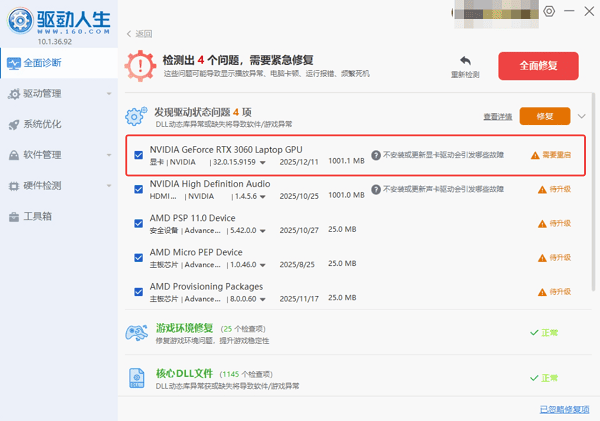The width and height of the screenshot is (600, 421).
Task: Collapse the driver issues section chevron
Action: click(581, 116)
